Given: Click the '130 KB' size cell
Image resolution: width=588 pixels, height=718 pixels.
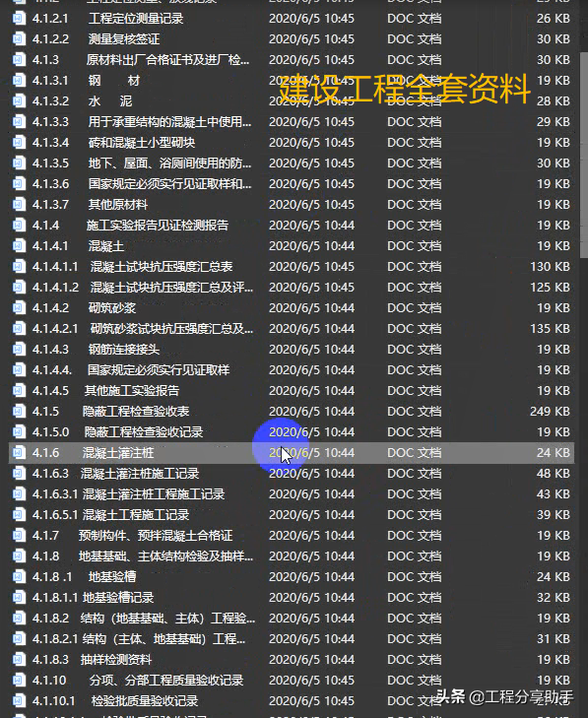Looking at the screenshot, I should (x=550, y=267).
